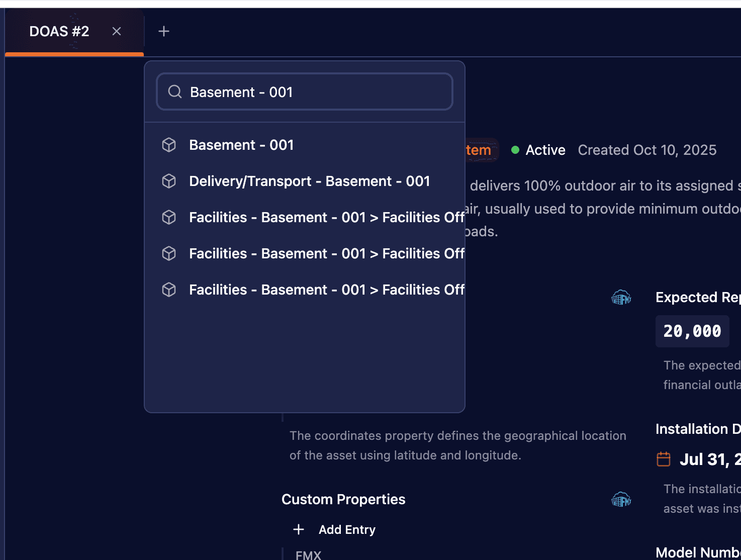Click the cube icon beside Basement - 001
Image resolution: width=741 pixels, height=560 pixels.
click(169, 145)
